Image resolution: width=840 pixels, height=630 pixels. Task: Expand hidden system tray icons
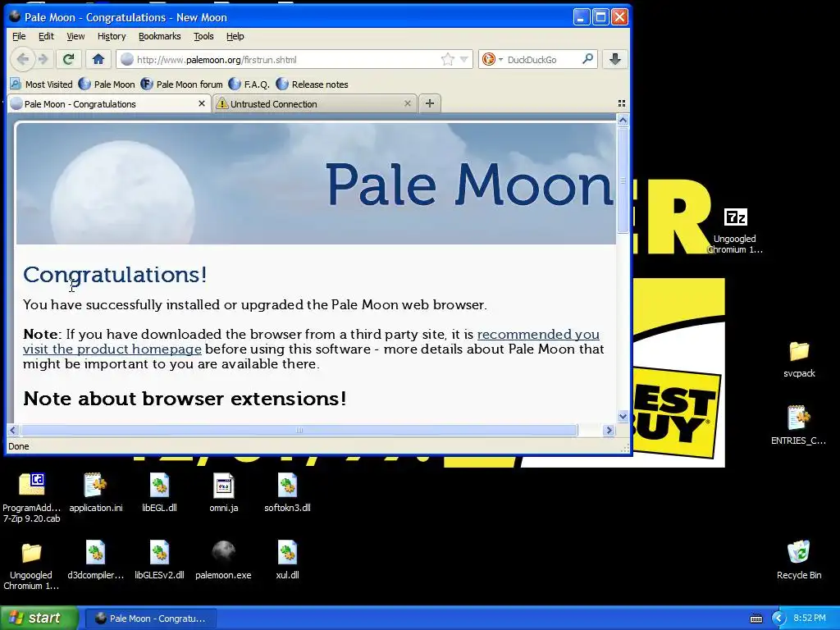(778, 619)
